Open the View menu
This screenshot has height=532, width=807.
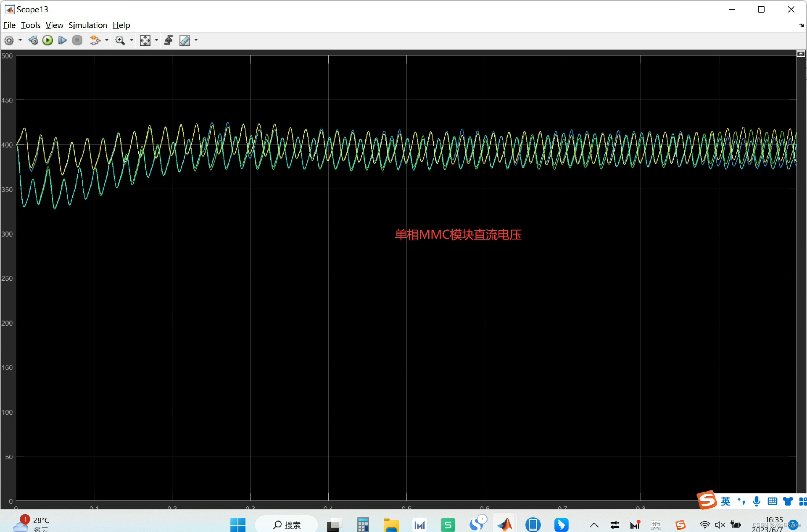pyautogui.click(x=54, y=25)
